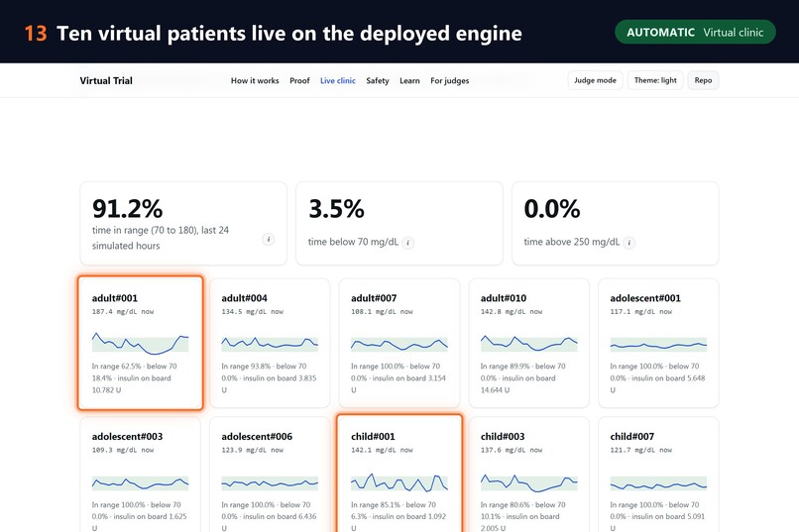Open the adult#004 patient card
799x532 pixels.
coord(270,343)
